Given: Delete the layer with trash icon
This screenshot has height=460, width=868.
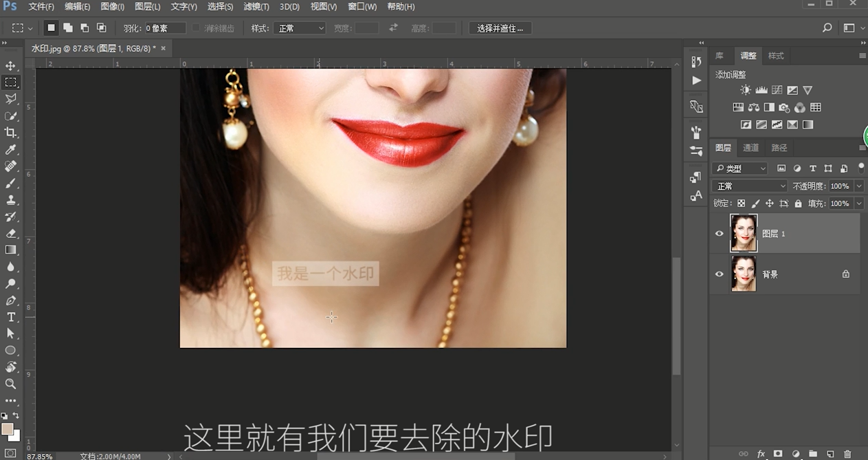Looking at the screenshot, I should pyautogui.click(x=847, y=454).
